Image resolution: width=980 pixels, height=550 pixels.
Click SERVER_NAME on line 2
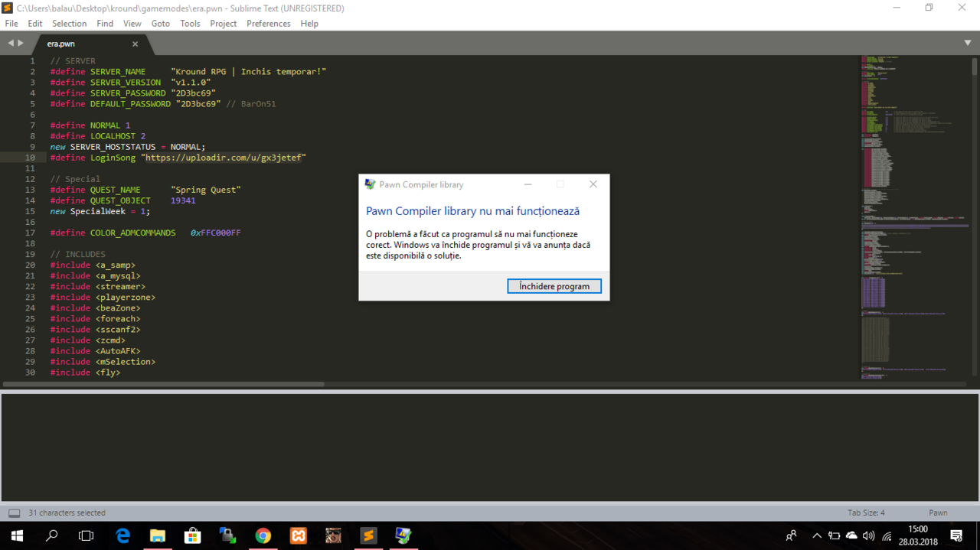118,72
